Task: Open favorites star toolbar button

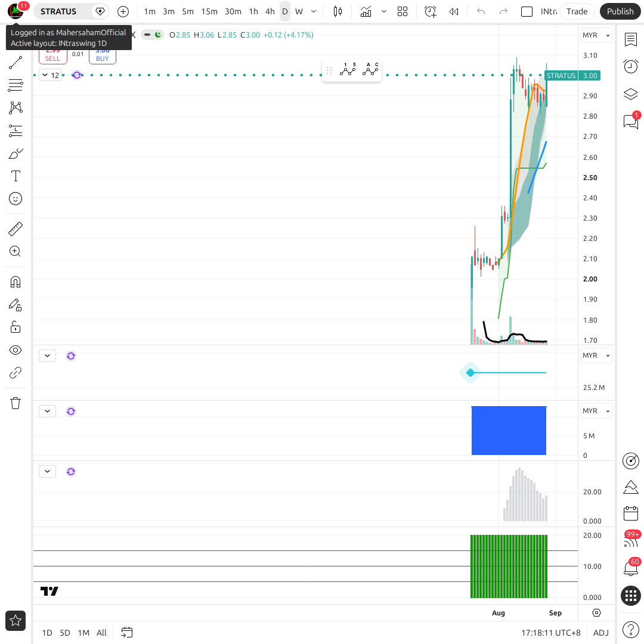Action: click(16, 621)
